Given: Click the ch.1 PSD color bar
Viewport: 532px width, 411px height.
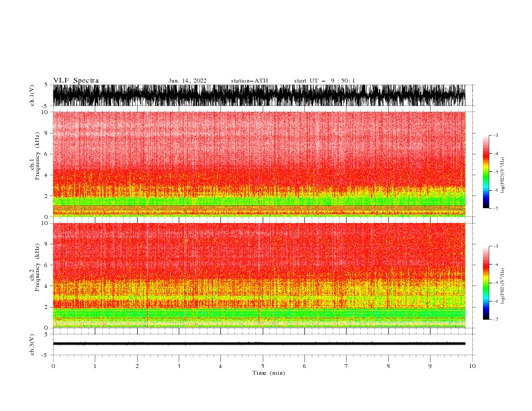Looking at the screenshot, I should 486,172.
